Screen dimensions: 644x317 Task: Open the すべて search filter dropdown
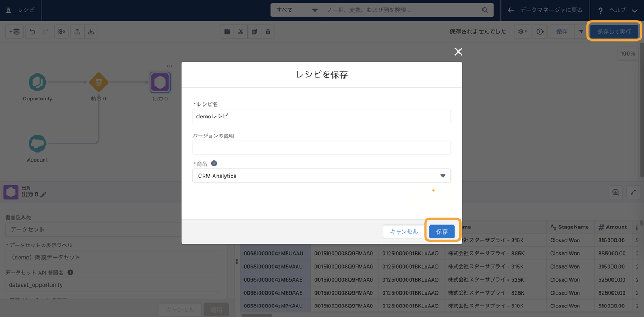point(297,10)
